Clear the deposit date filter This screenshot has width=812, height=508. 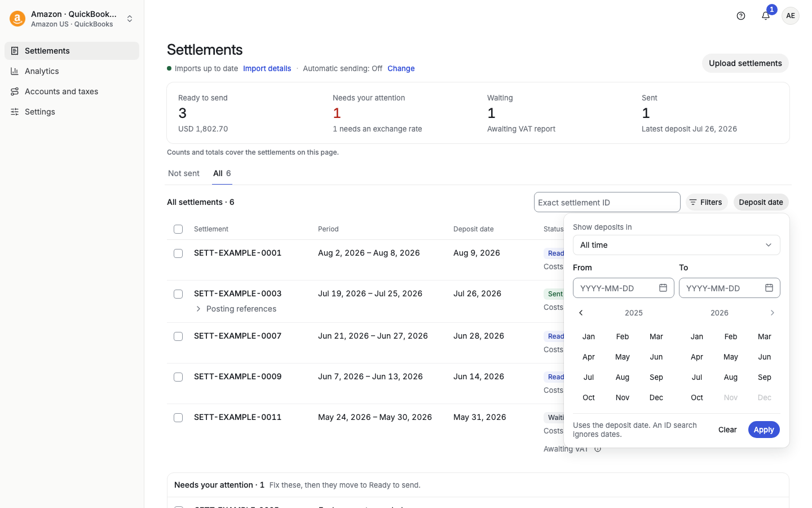pyautogui.click(x=727, y=430)
